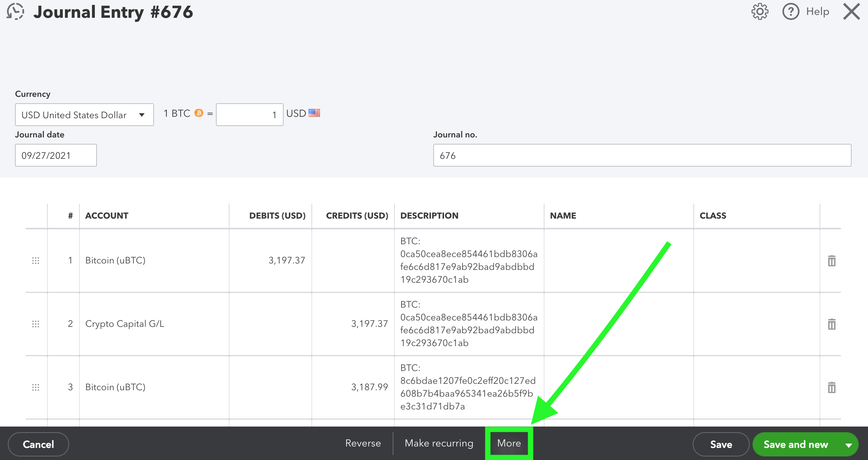Click the Bitcoin currency icon
Viewport: 868px width, 460px height.
coord(199,113)
